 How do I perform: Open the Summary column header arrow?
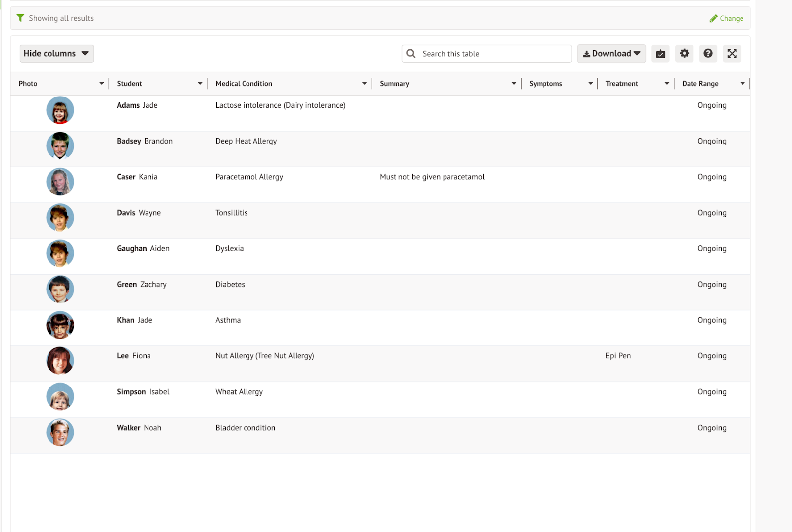514,84
